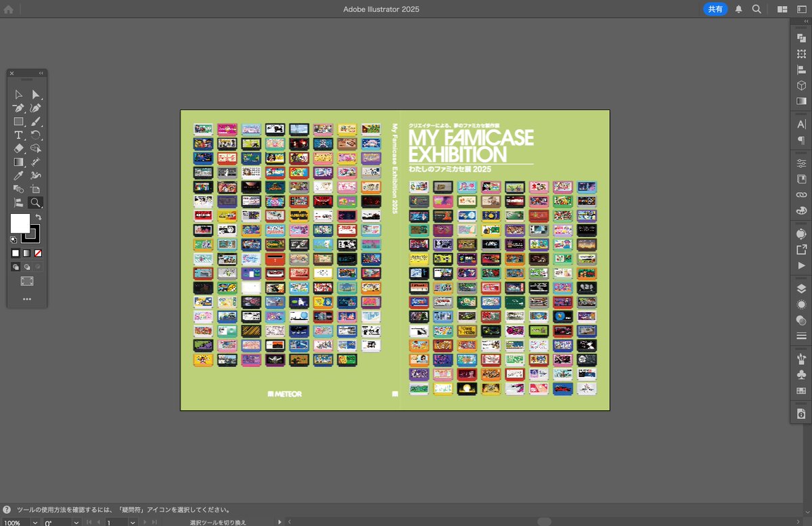The width and height of the screenshot is (812, 526).
Task: Open the Paragraph panel icon
Action: click(801, 140)
